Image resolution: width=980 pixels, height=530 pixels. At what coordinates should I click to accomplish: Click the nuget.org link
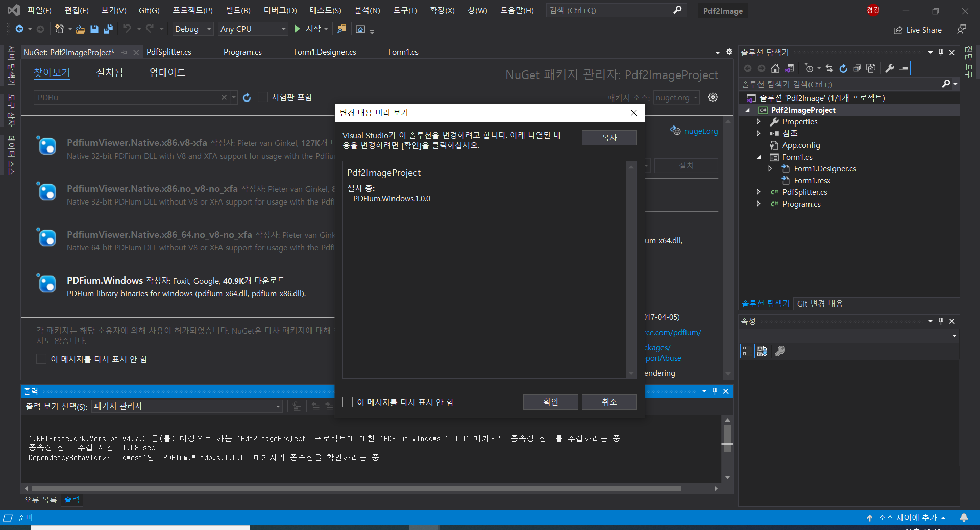click(x=701, y=131)
